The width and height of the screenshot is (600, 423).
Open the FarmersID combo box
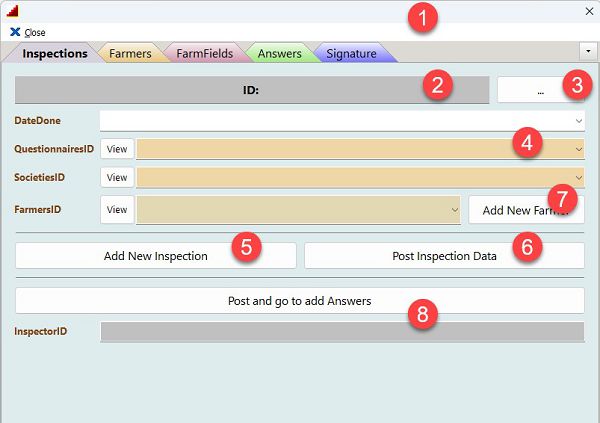click(x=454, y=210)
